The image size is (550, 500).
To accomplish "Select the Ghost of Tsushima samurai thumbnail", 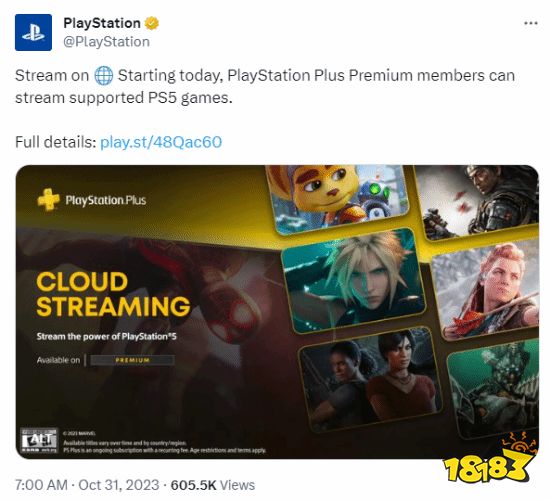I will (478, 202).
